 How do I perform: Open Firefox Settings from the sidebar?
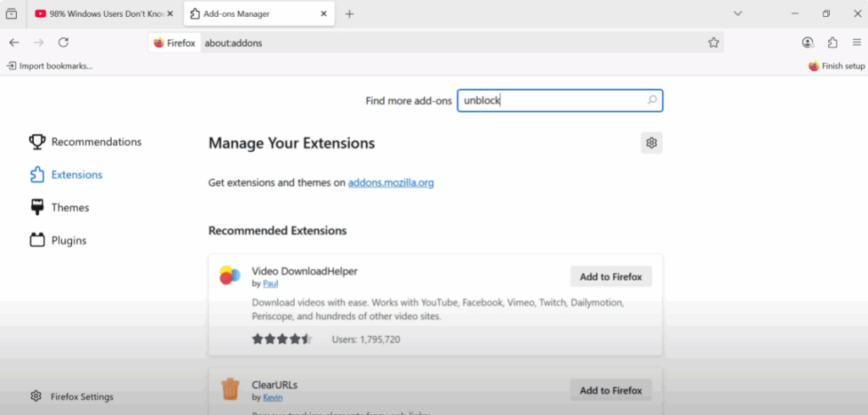click(72, 396)
